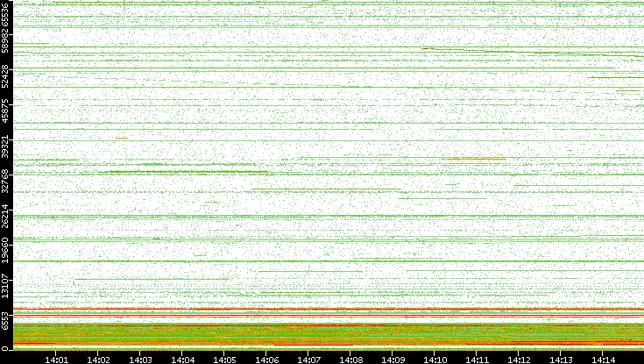
Task: Click the 14:01 time axis label
Action: pos(57,359)
